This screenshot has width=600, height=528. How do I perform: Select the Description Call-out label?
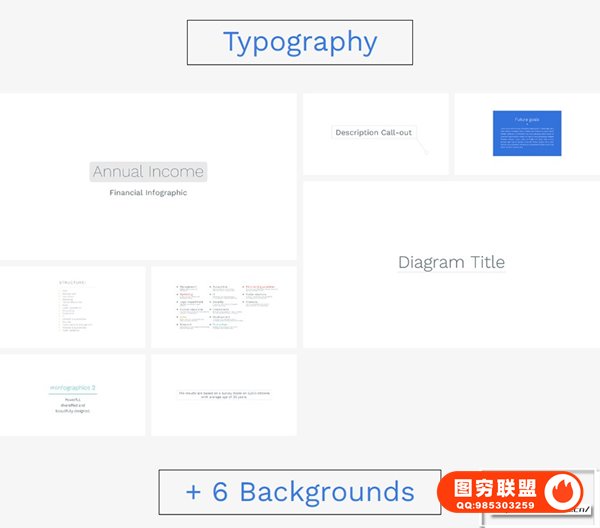point(373,132)
